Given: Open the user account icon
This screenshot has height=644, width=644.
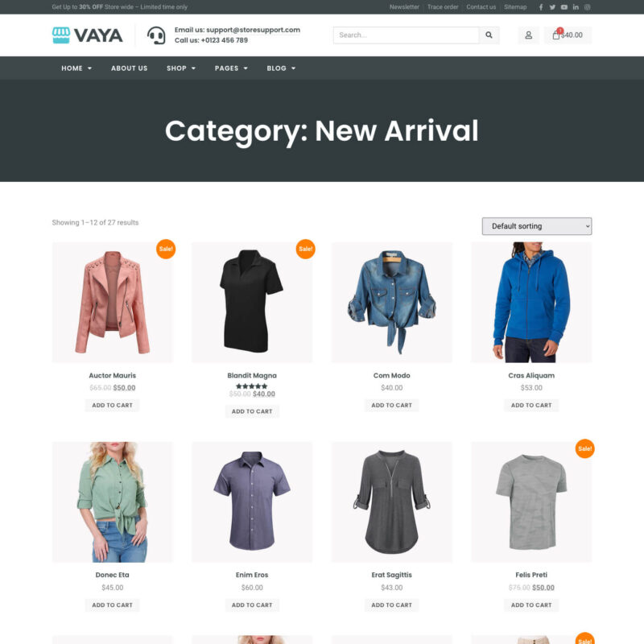Looking at the screenshot, I should point(529,35).
